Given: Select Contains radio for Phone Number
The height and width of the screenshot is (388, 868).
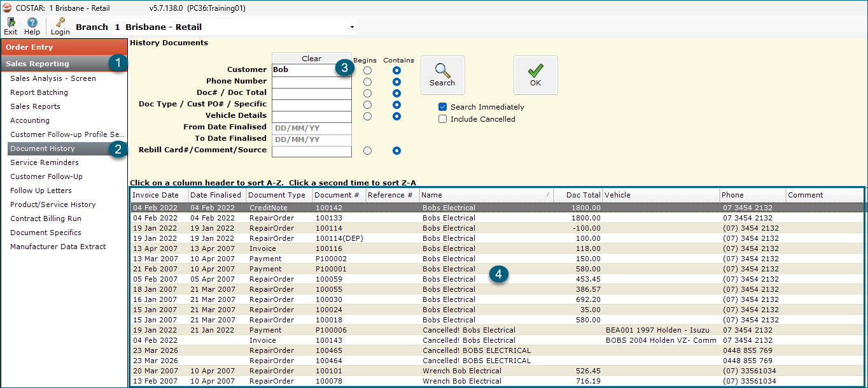Looking at the screenshot, I should click(x=397, y=82).
